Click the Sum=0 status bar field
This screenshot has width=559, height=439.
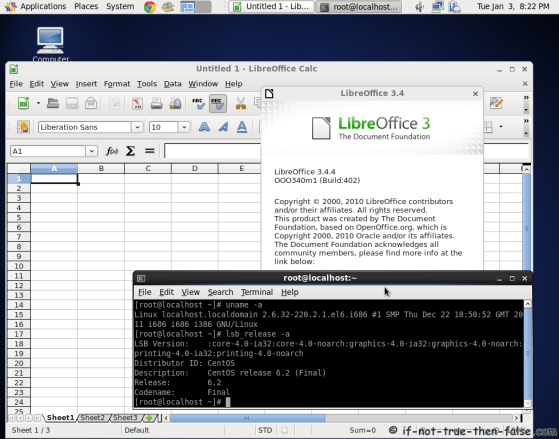(x=363, y=430)
